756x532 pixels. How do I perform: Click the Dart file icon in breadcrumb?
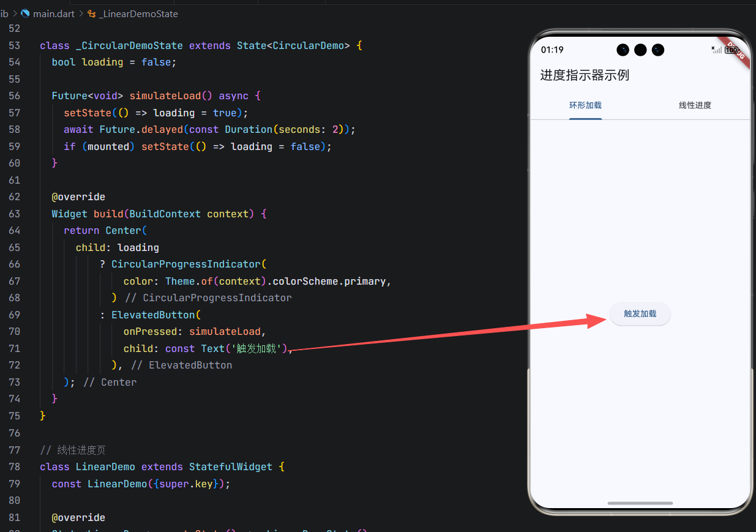pyautogui.click(x=25, y=13)
